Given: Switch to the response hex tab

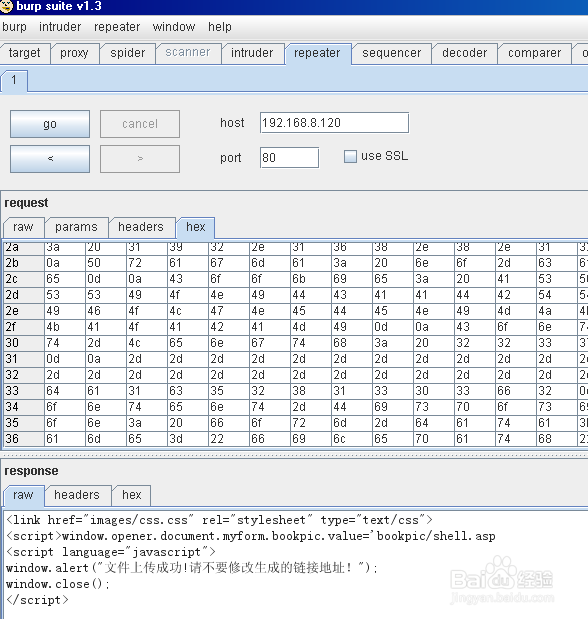Looking at the screenshot, I should coord(132,495).
